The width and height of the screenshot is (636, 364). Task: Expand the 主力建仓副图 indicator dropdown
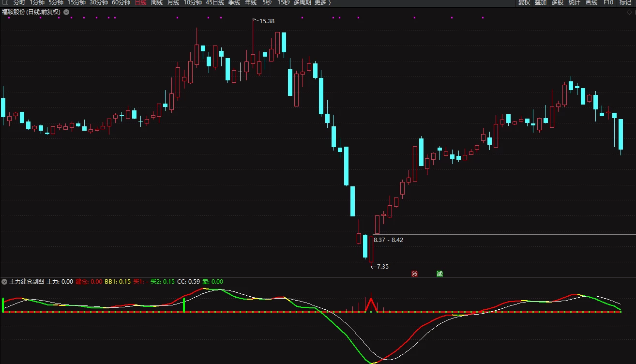pos(4,281)
